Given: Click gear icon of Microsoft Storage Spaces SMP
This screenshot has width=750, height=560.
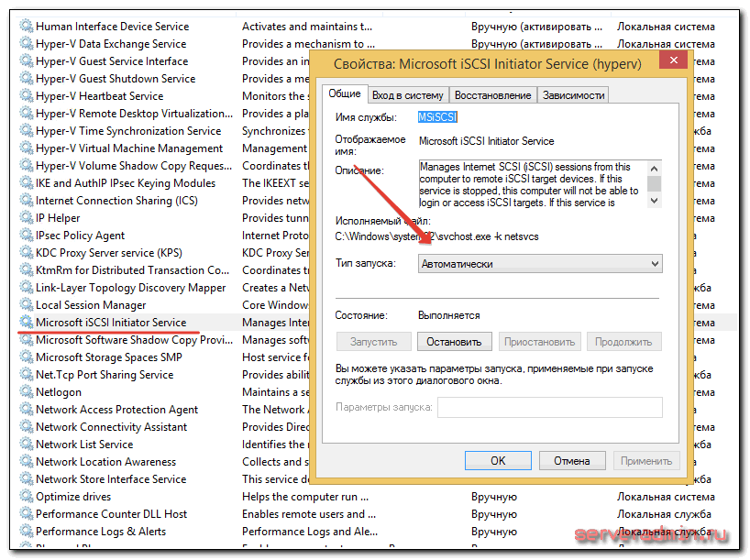Looking at the screenshot, I should [26, 357].
